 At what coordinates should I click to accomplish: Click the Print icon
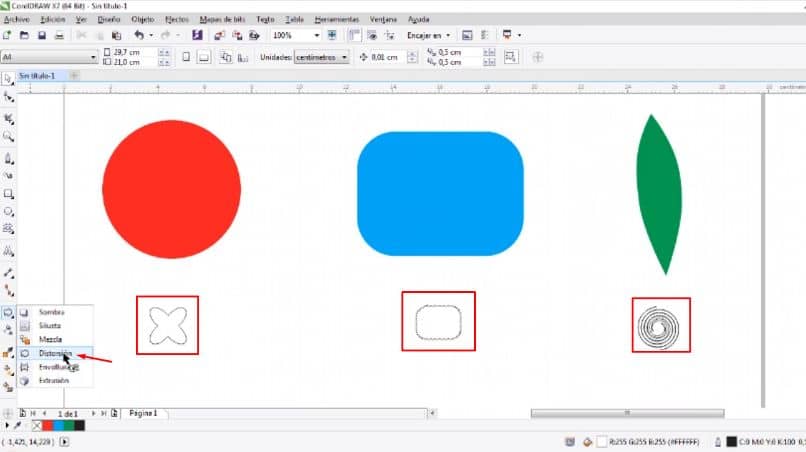click(59, 35)
